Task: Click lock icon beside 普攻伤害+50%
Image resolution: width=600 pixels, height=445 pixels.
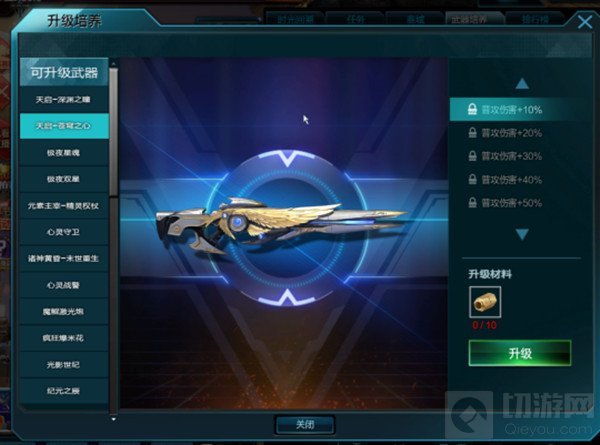Action: (473, 203)
